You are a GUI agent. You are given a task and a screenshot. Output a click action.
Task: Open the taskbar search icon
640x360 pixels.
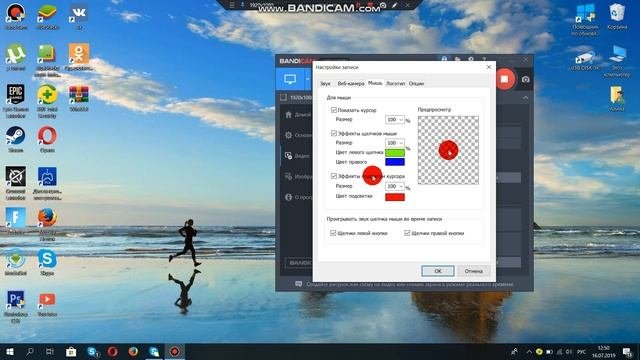30,351
